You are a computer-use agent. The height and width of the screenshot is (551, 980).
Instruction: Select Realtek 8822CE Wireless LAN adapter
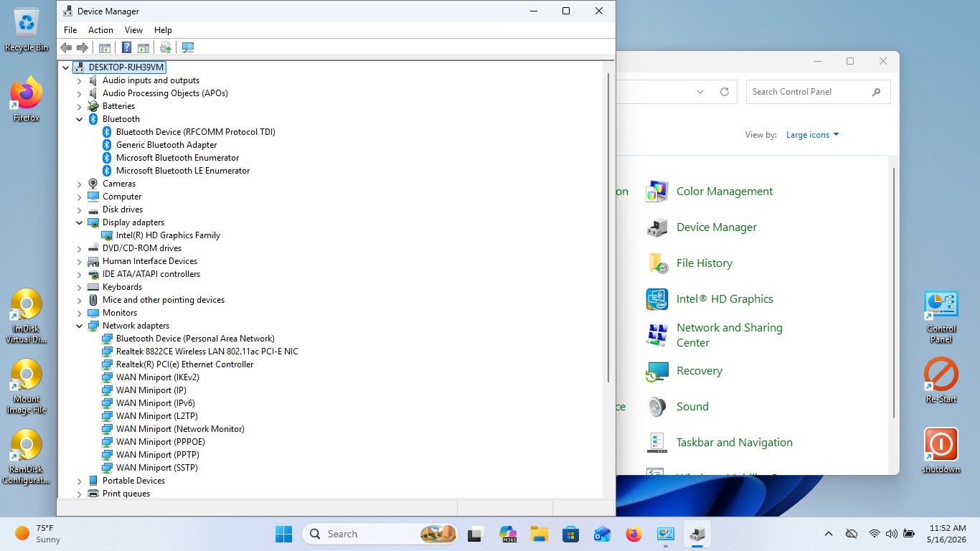coord(207,352)
